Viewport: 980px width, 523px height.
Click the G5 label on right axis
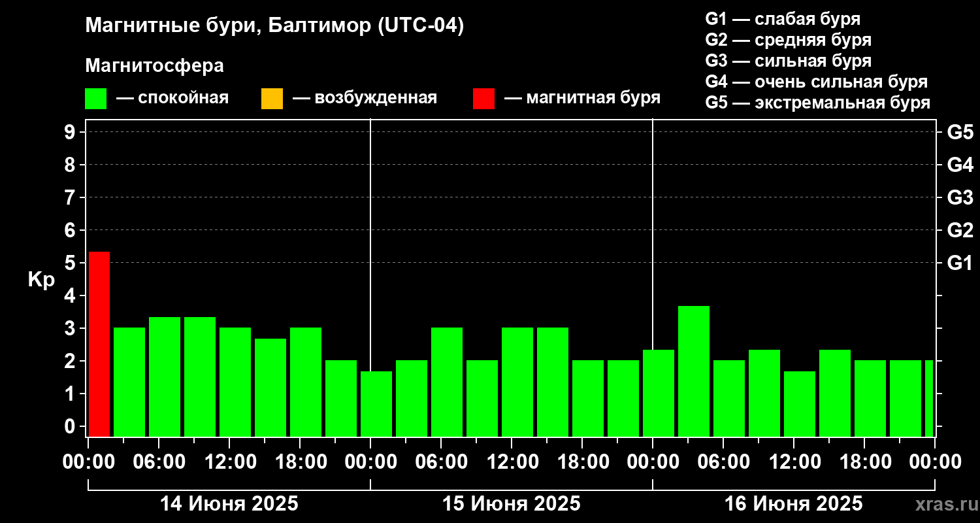pyautogui.click(x=960, y=132)
